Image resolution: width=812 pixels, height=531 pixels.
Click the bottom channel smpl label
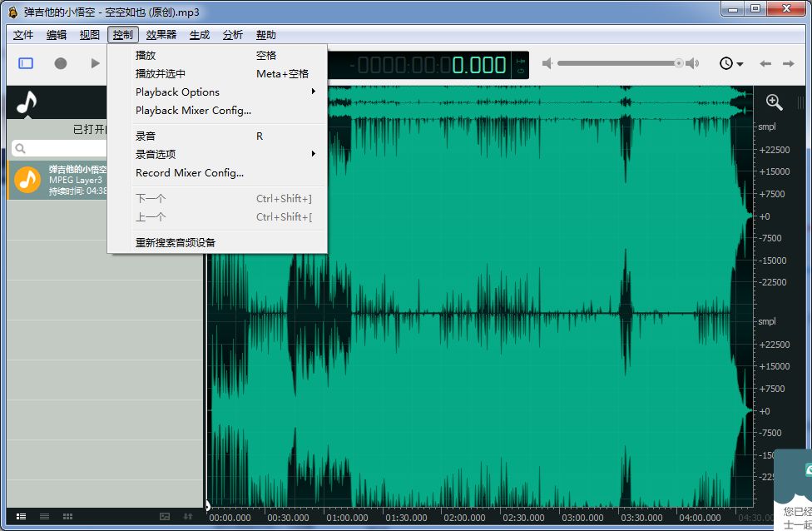point(767,321)
